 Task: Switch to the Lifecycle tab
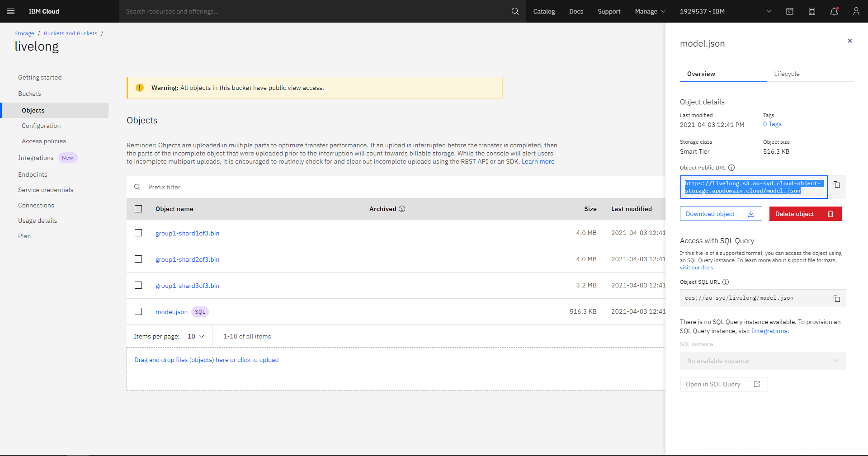787,74
